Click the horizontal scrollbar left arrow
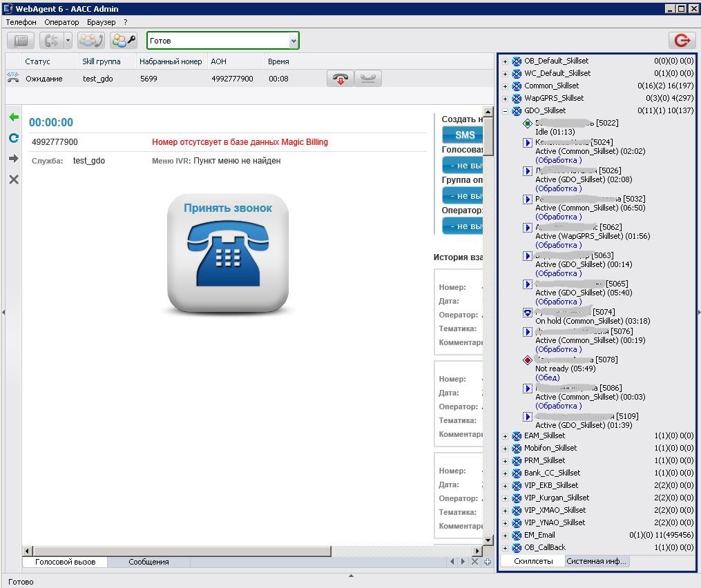Viewport: 701px width, 588px height. pos(28,551)
